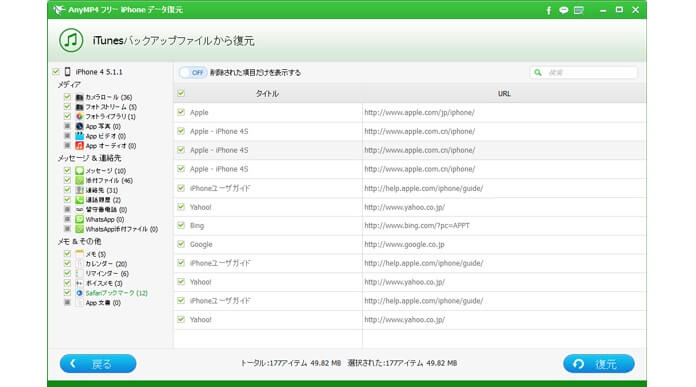Toggle the select-all checkbox in table header

[x=181, y=93]
